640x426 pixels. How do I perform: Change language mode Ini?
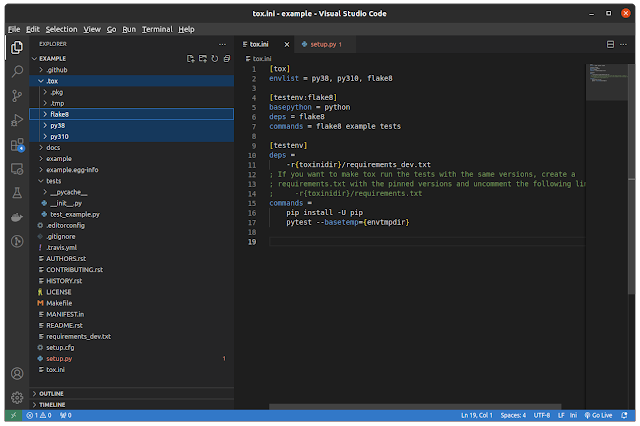tap(573, 415)
